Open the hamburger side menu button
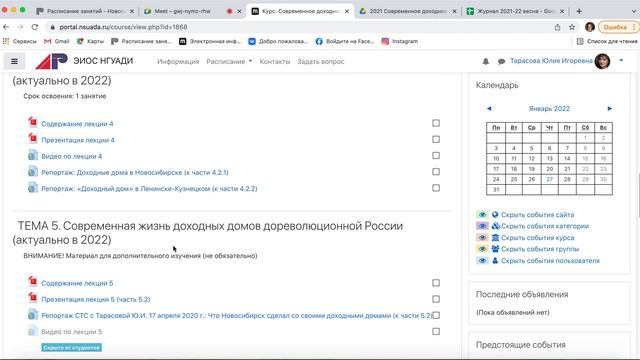The width and height of the screenshot is (640, 360). point(14,62)
